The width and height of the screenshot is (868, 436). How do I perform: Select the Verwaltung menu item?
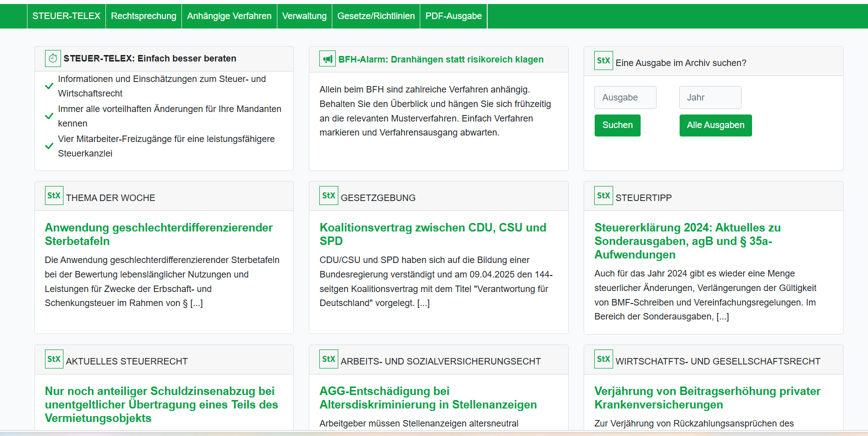click(x=304, y=16)
